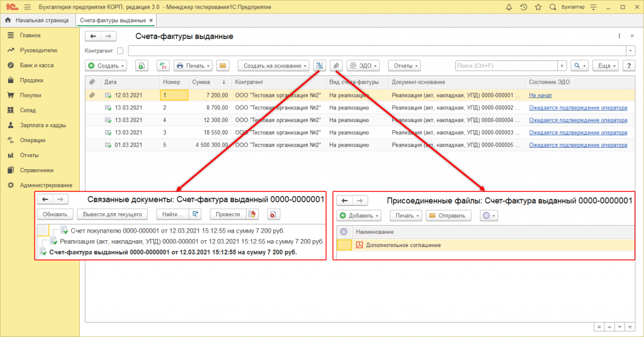Clear the search field with x

click(562, 65)
